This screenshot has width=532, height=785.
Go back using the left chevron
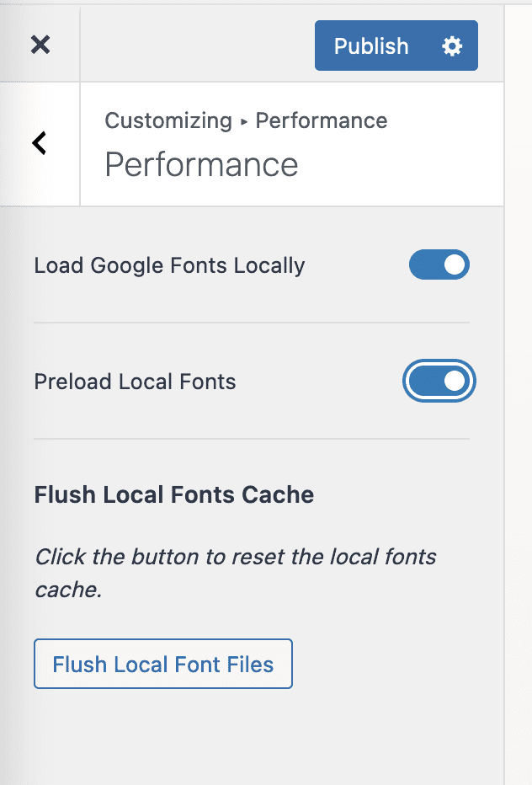pos(40,143)
